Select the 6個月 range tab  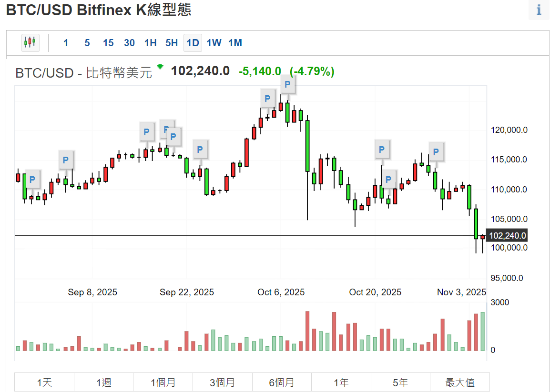pos(282,382)
